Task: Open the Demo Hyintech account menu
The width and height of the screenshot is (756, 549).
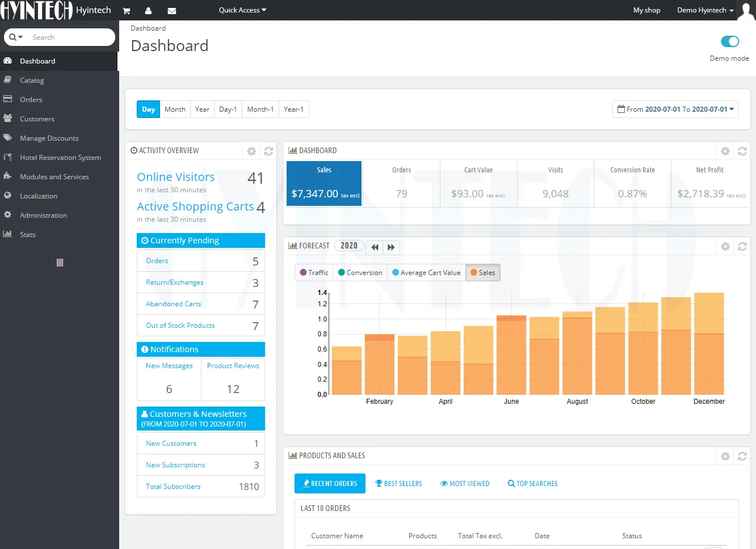Action: point(705,10)
